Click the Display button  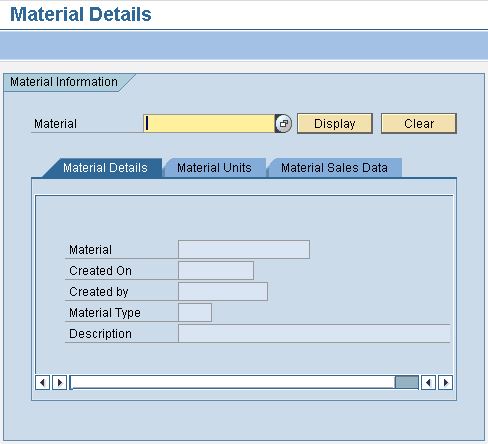(x=335, y=124)
